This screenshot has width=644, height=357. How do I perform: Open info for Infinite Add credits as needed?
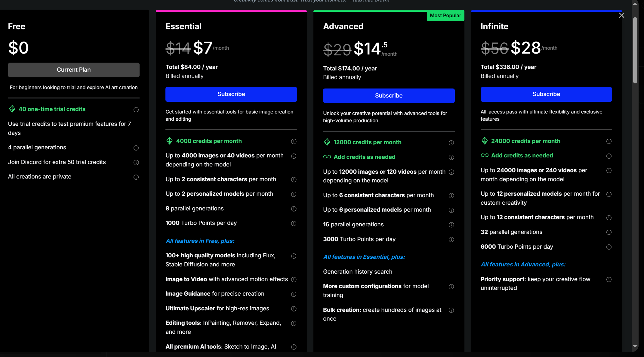(x=609, y=156)
